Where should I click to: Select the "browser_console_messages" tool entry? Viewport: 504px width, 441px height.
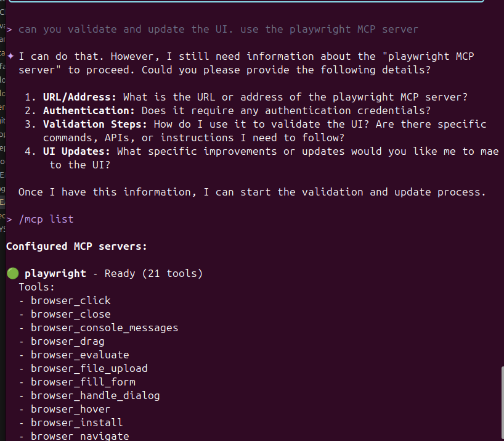[104, 328]
